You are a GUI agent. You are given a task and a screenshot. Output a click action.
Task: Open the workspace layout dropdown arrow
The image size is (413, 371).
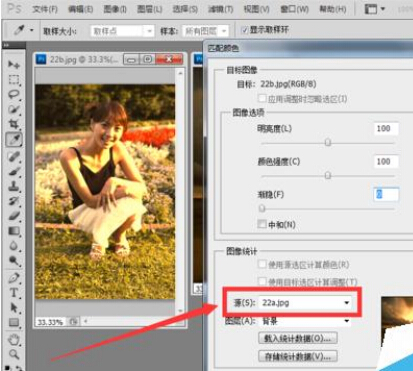[x=383, y=9]
